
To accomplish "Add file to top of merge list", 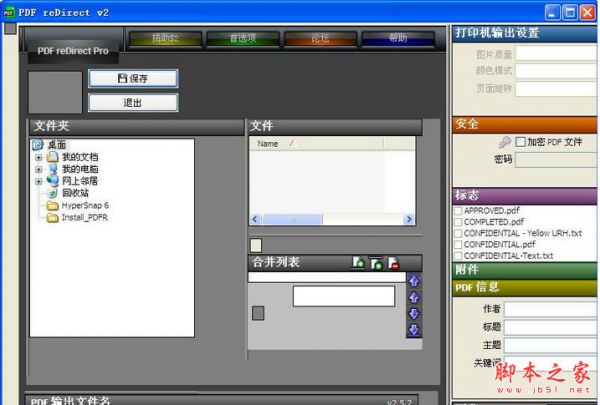I will (376, 263).
